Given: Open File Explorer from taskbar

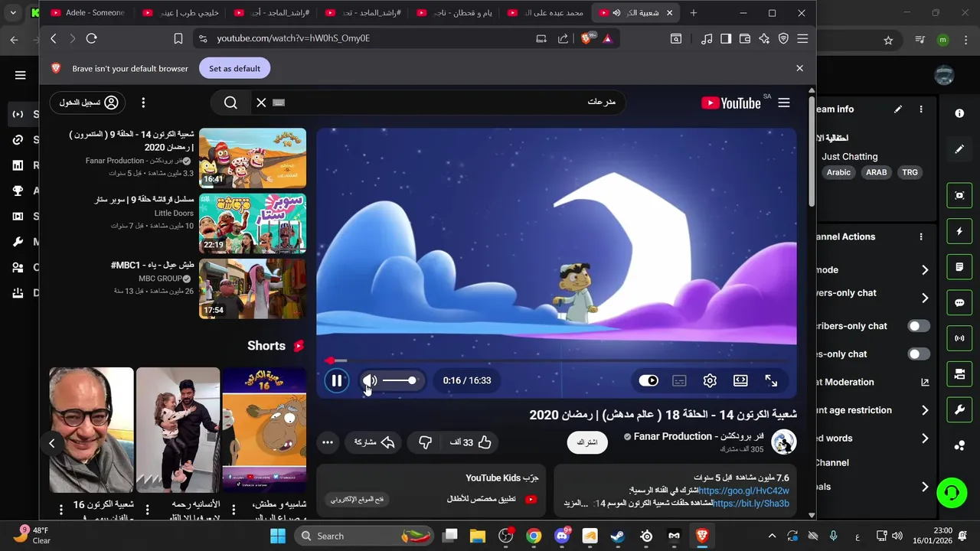Looking at the screenshot, I should pyautogui.click(x=478, y=536).
